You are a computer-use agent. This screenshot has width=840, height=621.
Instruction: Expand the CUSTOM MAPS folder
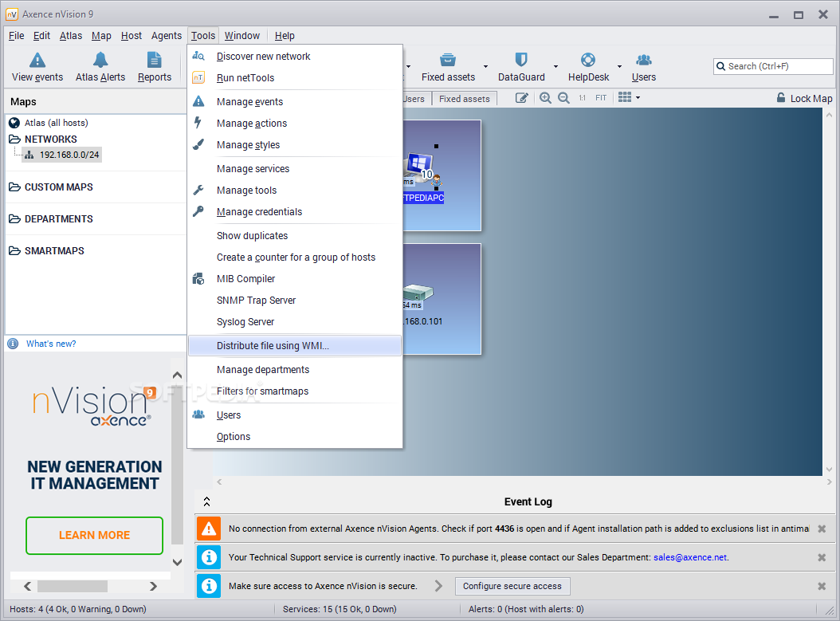click(14, 187)
